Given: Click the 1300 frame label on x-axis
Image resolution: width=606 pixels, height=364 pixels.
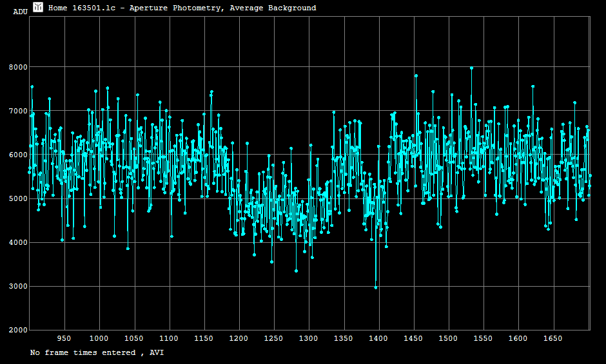Looking at the screenshot, I should pyautogui.click(x=308, y=338).
